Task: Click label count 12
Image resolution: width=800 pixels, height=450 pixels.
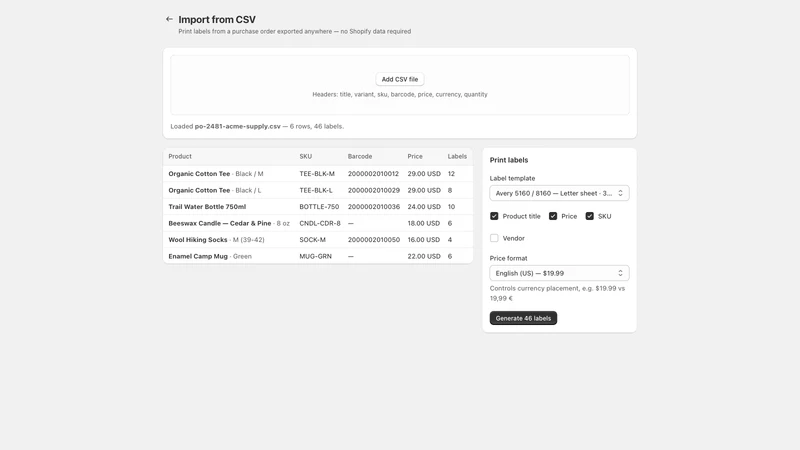Action: (451, 173)
